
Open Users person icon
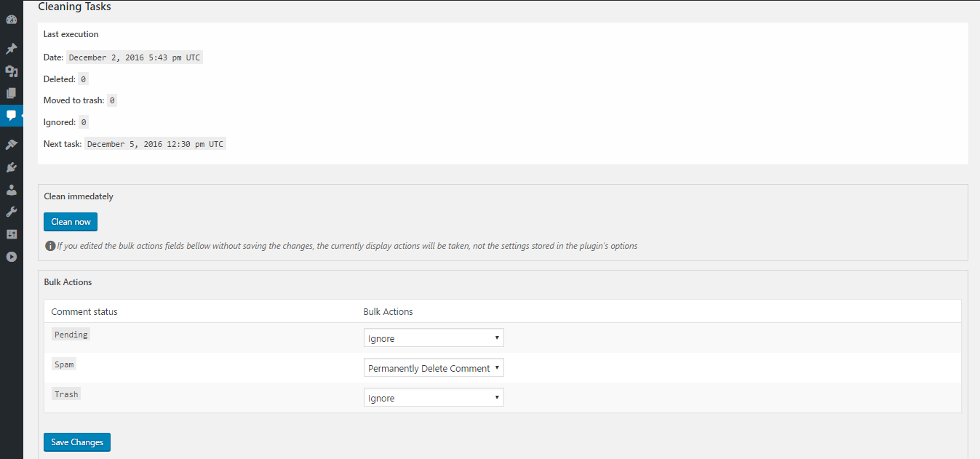point(11,190)
